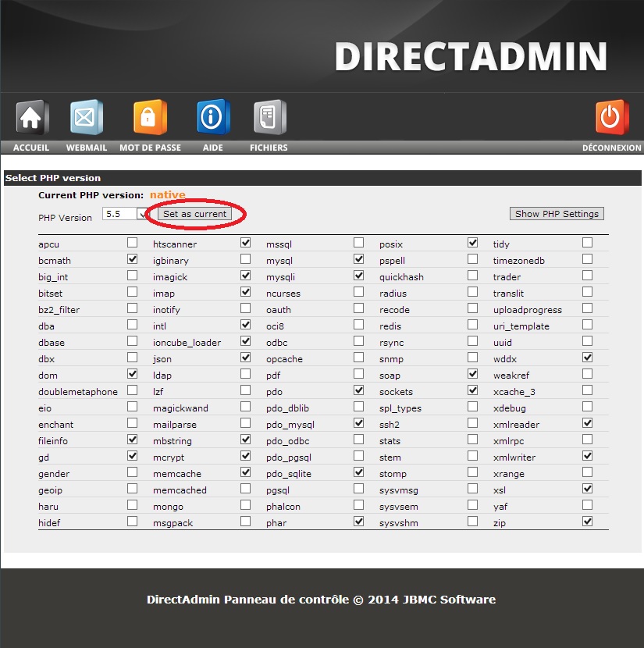
Task: Uncheck the memcache checkbox
Action: tap(245, 472)
